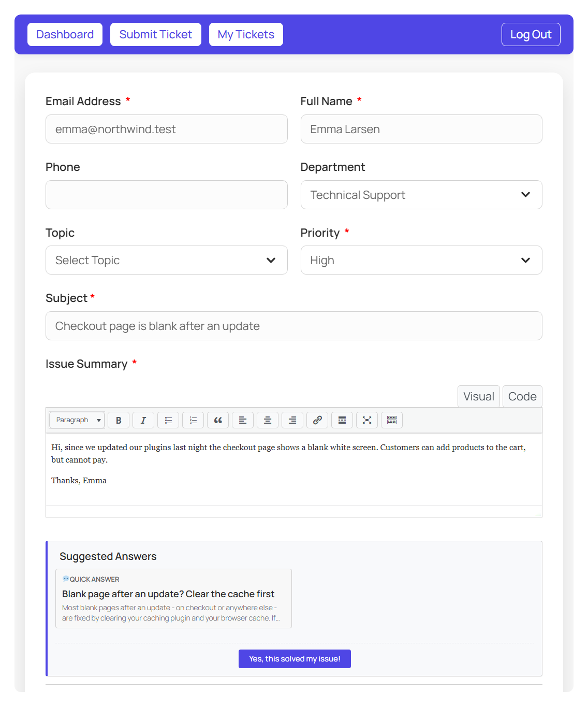Confirm 'Yes, this solved my issue!'
Image resolution: width=588 pixels, height=706 pixels.
point(295,659)
